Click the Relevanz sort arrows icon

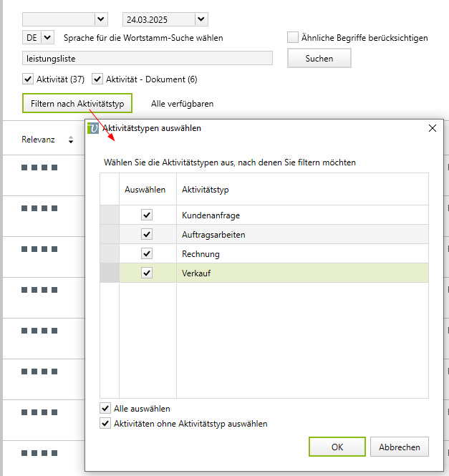pyautogui.click(x=71, y=140)
